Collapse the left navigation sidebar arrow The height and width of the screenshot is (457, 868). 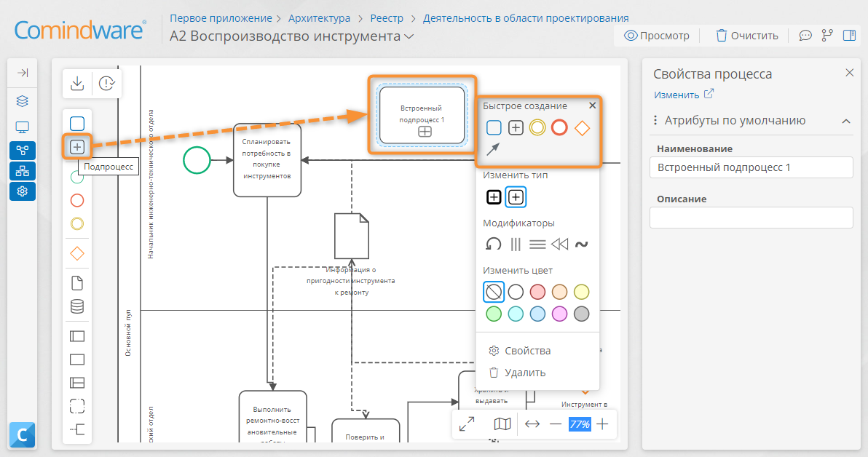point(23,73)
